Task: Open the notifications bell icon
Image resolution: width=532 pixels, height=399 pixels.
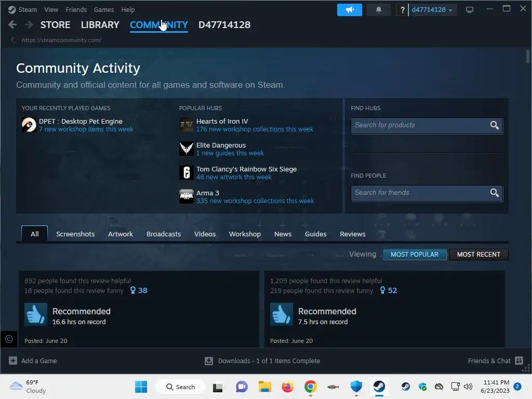Action: [379, 10]
